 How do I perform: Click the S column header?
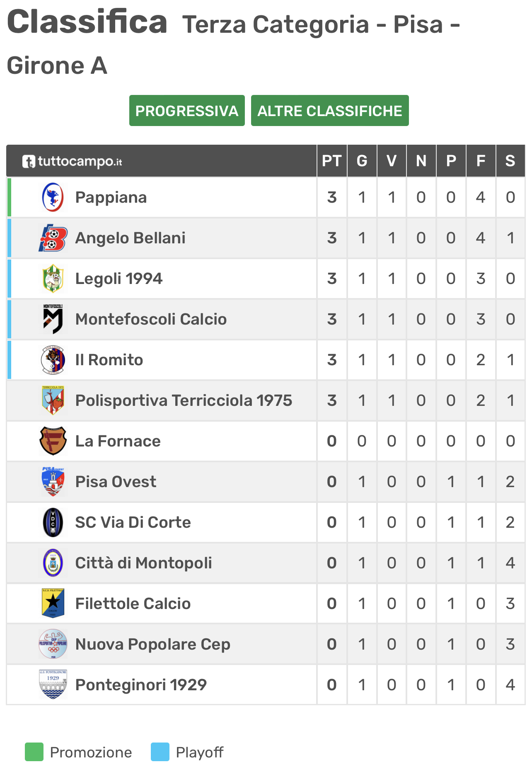(510, 161)
